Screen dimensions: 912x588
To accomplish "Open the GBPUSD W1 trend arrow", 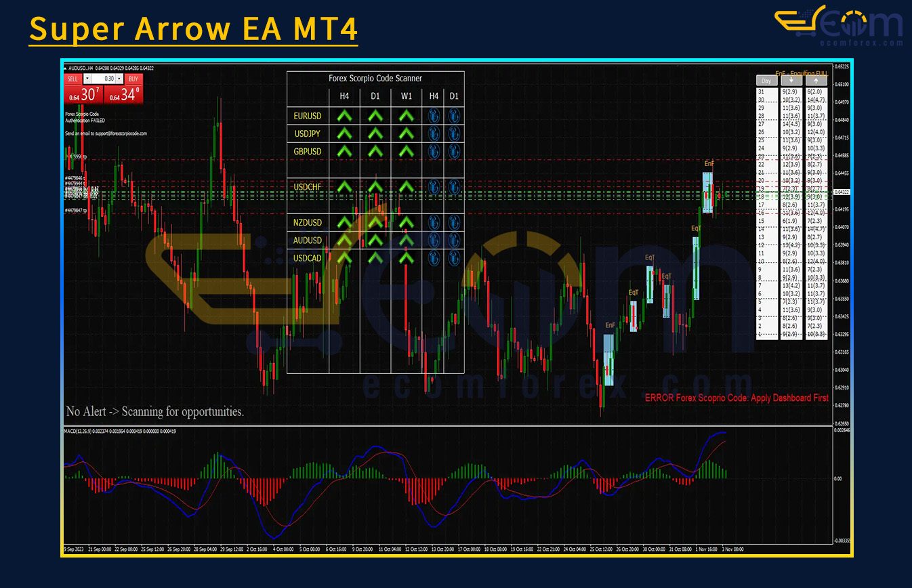I will tap(406, 151).
